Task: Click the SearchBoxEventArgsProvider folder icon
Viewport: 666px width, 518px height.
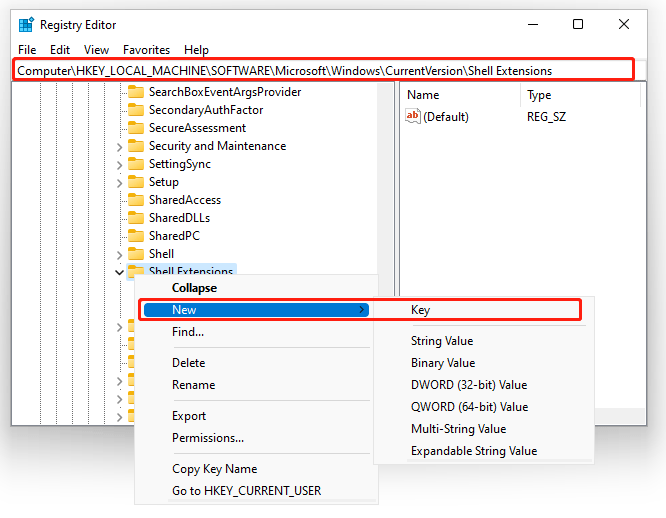Action: [x=136, y=92]
